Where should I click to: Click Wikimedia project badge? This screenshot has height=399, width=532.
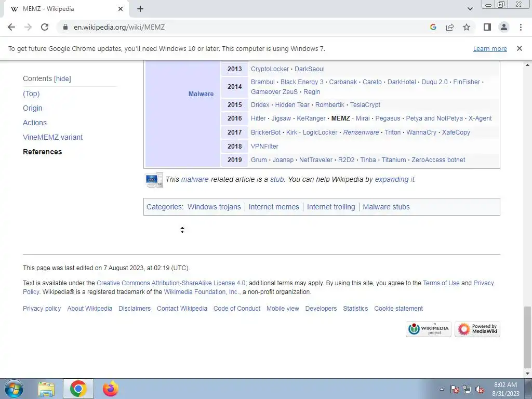[x=429, y=329]
